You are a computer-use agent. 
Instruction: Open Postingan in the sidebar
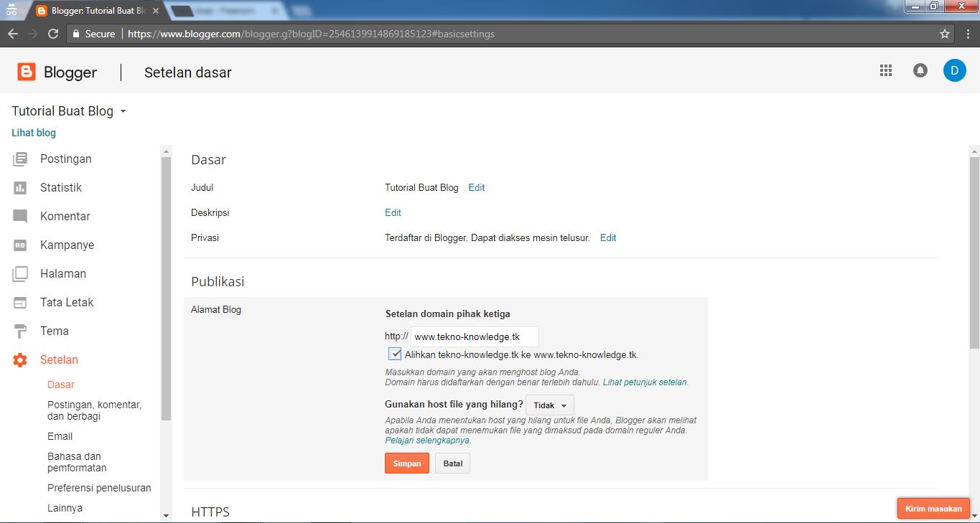click(66, 159)
